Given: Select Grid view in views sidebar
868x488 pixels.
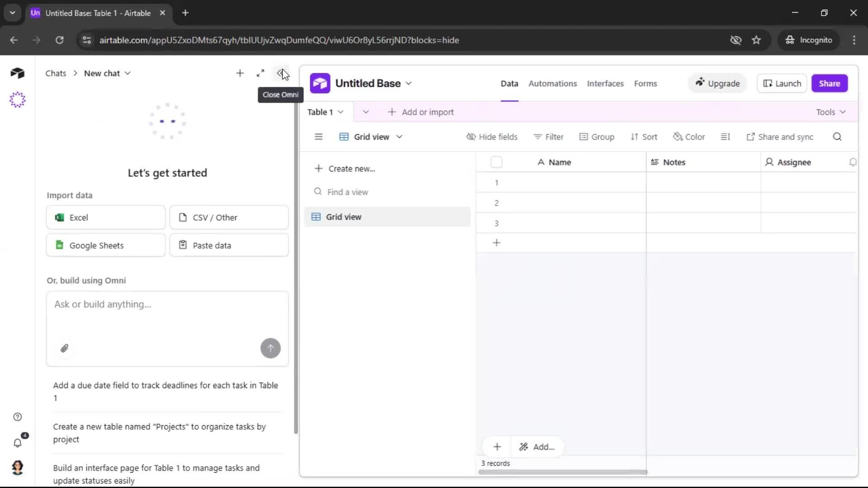Looking at the screenshot, I should click(387, 217).
